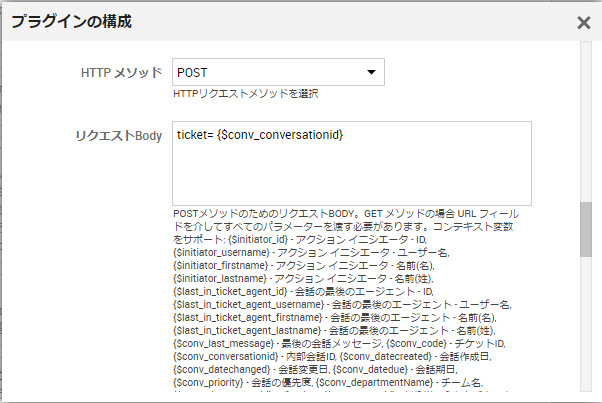Click the リクエストBody field label
This screenshot has height=403, width=602.
pyautogui.click(x=119, y=135)
